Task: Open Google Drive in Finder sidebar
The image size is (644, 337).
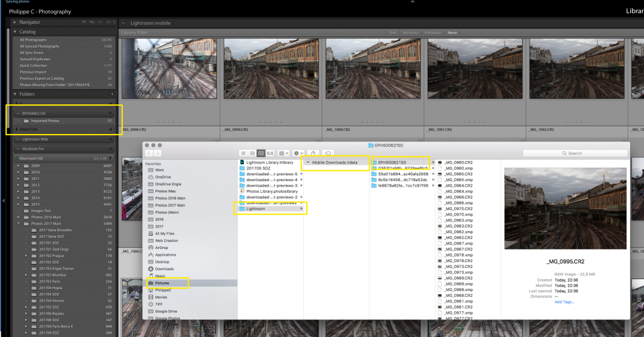Action: [166, 312]
